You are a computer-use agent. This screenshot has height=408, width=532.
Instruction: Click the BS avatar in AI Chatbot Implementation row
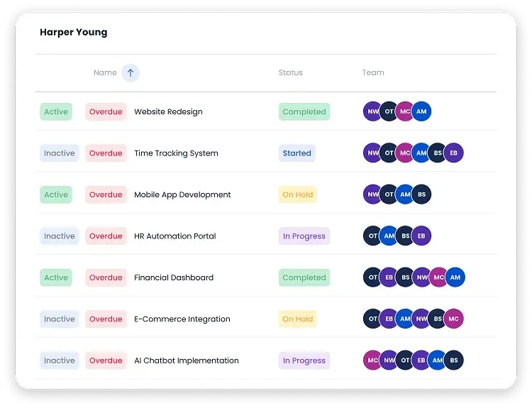click(454, 360)
